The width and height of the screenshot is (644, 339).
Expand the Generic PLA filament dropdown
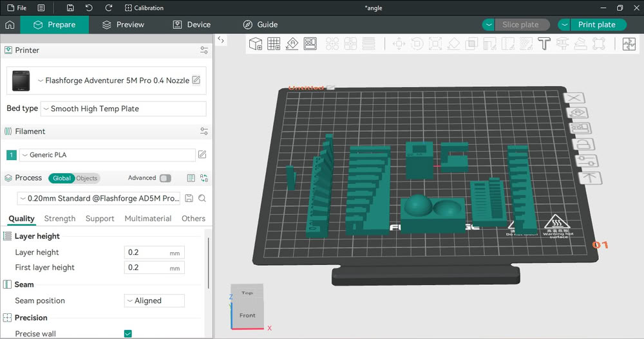[107, 155]
